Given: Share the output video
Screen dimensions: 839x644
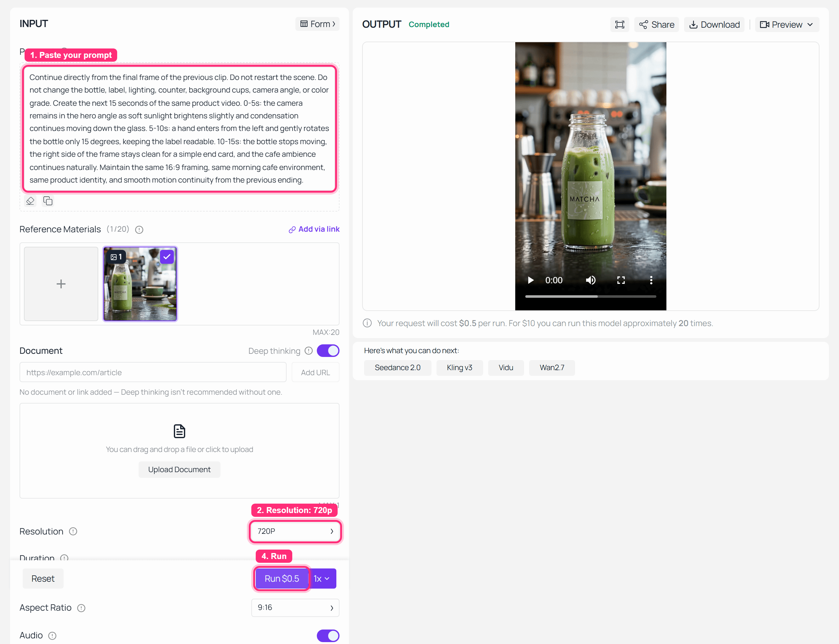Looking at the screenshot, I should [x=656, y=25].
